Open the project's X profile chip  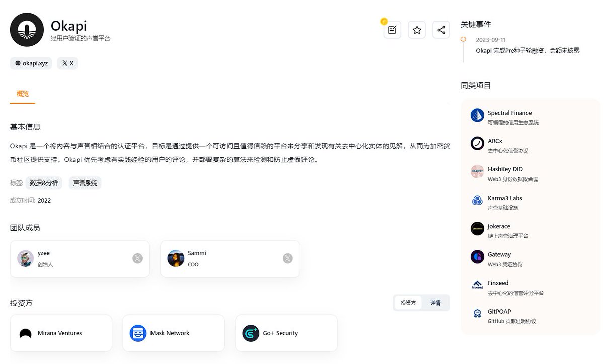67,63
